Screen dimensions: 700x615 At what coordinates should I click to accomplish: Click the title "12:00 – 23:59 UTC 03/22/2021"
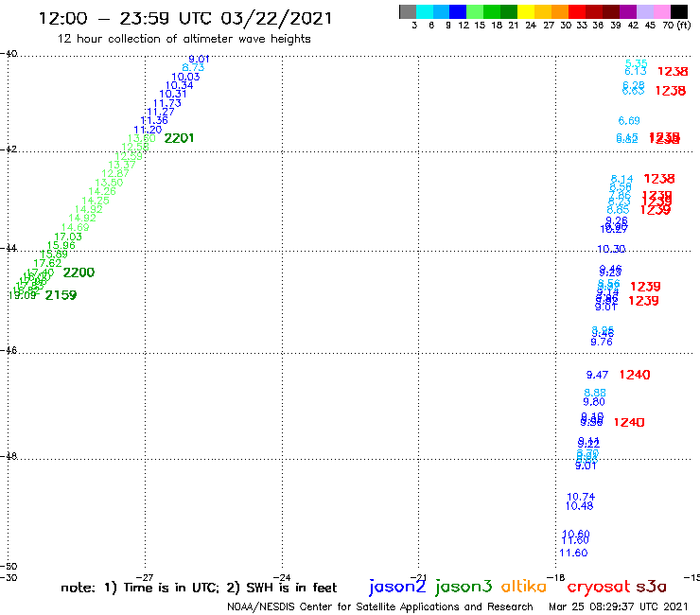pos(185,18)
